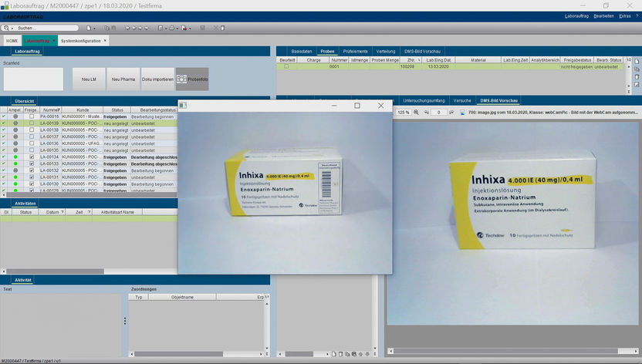Open the Verteilung tab
This screenshot has height=364, width=642.
coord(386,52)
